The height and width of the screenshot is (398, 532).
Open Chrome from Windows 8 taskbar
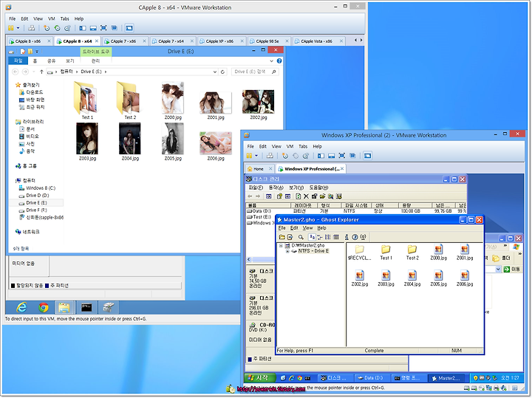(x=44, y=307)
